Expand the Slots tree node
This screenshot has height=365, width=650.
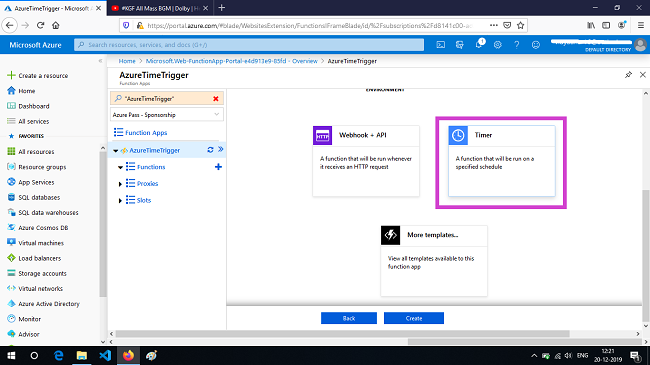pos(120,200)
